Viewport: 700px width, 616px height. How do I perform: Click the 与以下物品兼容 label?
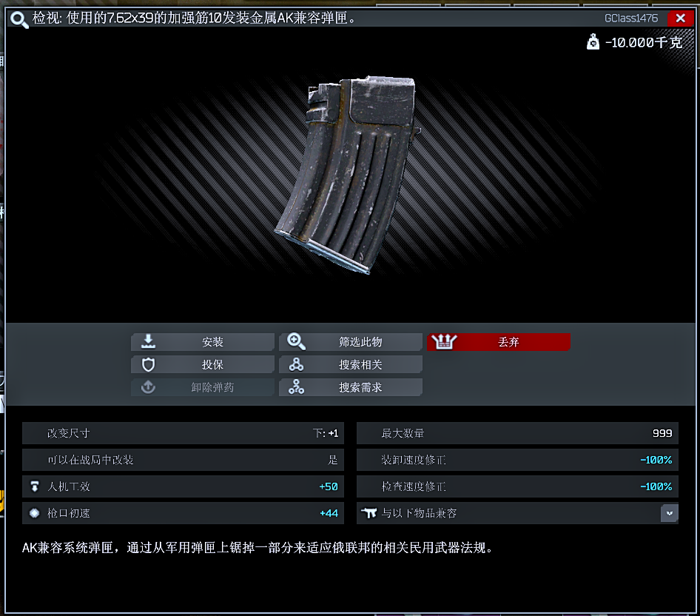pos(419,513)
